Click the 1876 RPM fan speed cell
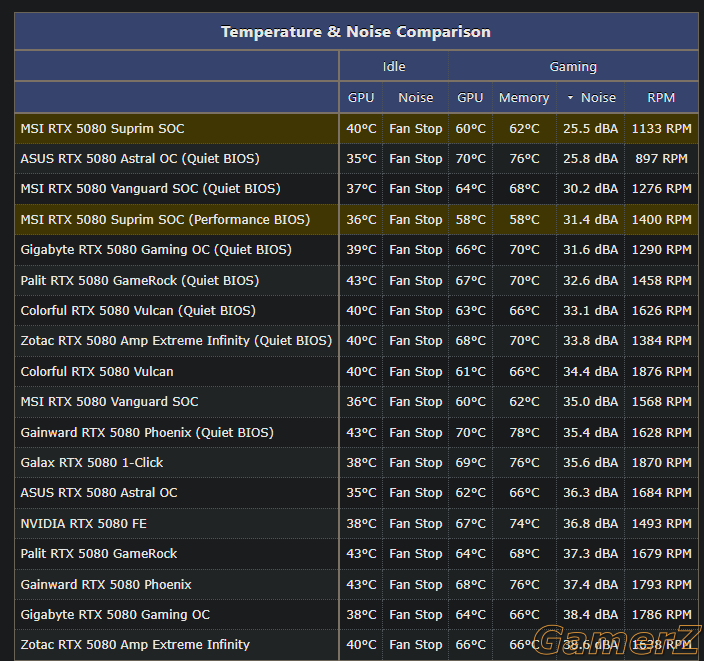 [661, 372]
